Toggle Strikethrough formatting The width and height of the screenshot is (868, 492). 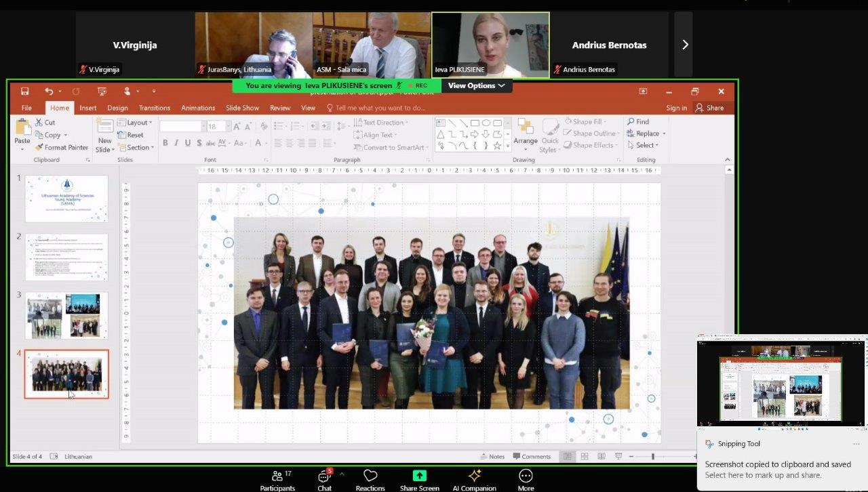coord(210,143)
